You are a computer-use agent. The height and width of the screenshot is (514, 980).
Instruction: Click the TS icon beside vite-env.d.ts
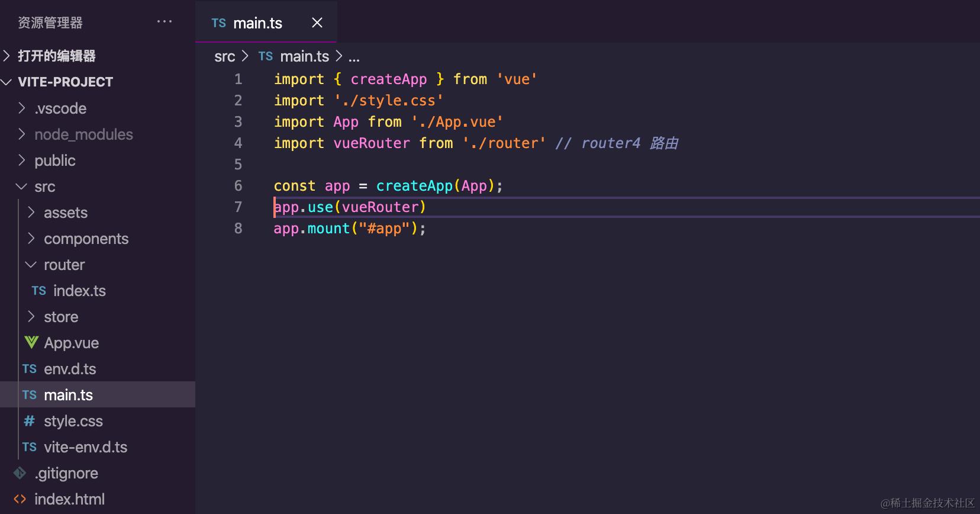pos(30,447)
